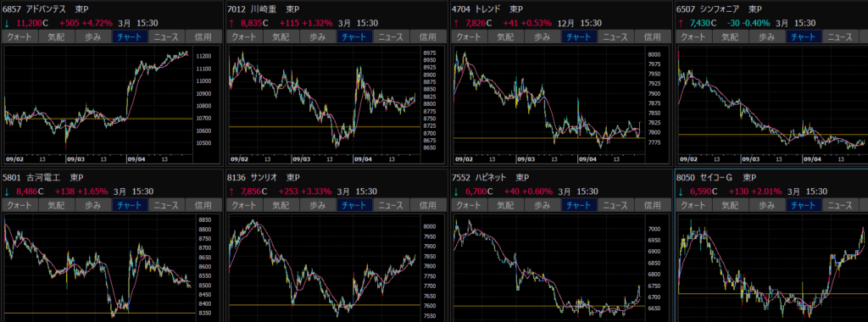The height and width of the screenshot is (322, 868).
Task: Select チャート tab in 7552 ハピネット panel
Action: click(x=580, y=205)
